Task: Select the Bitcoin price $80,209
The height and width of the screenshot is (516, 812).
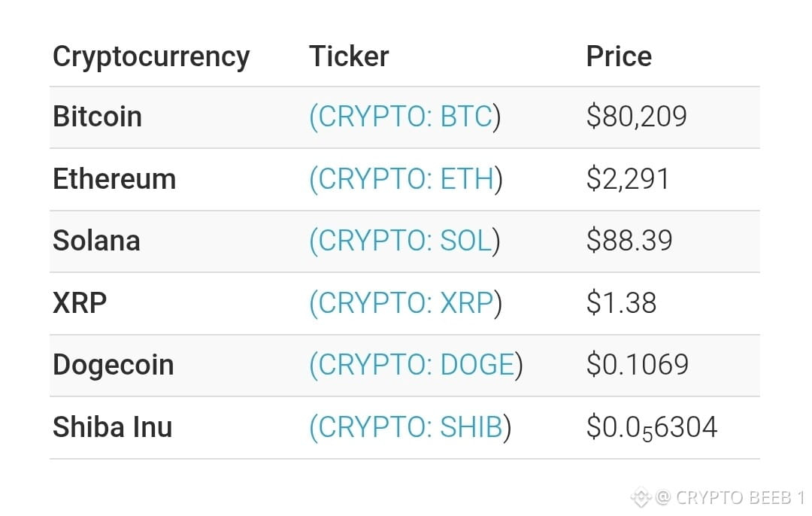Action: click(637, 117)
